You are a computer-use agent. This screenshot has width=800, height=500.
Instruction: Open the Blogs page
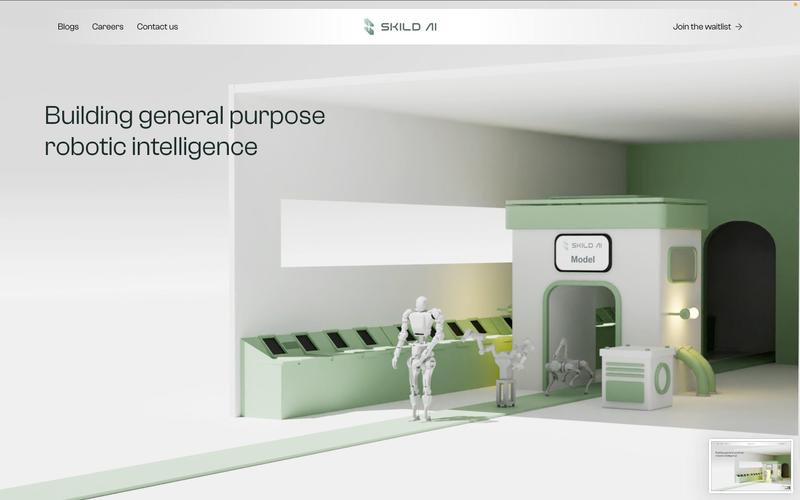(x=68, y=27)
